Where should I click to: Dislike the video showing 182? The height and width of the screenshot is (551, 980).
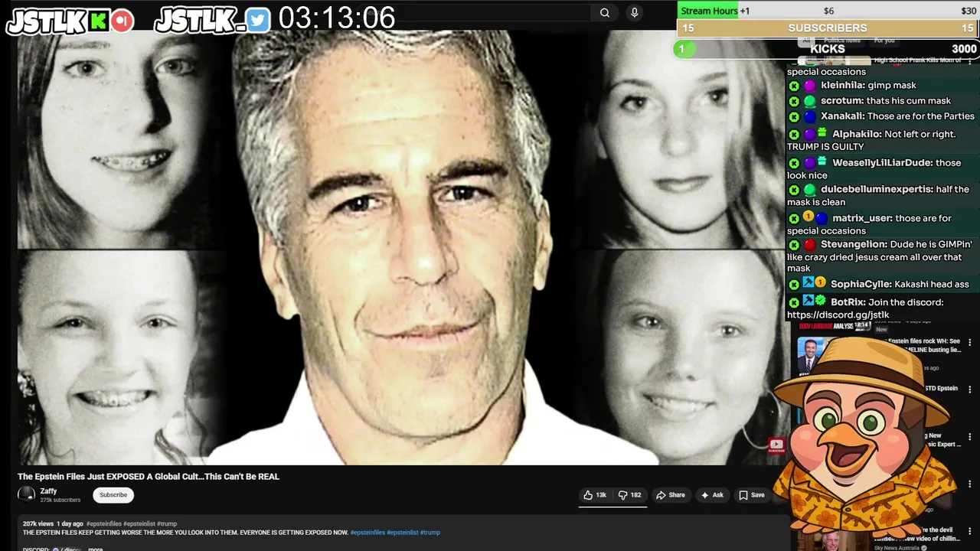[629, 495]
